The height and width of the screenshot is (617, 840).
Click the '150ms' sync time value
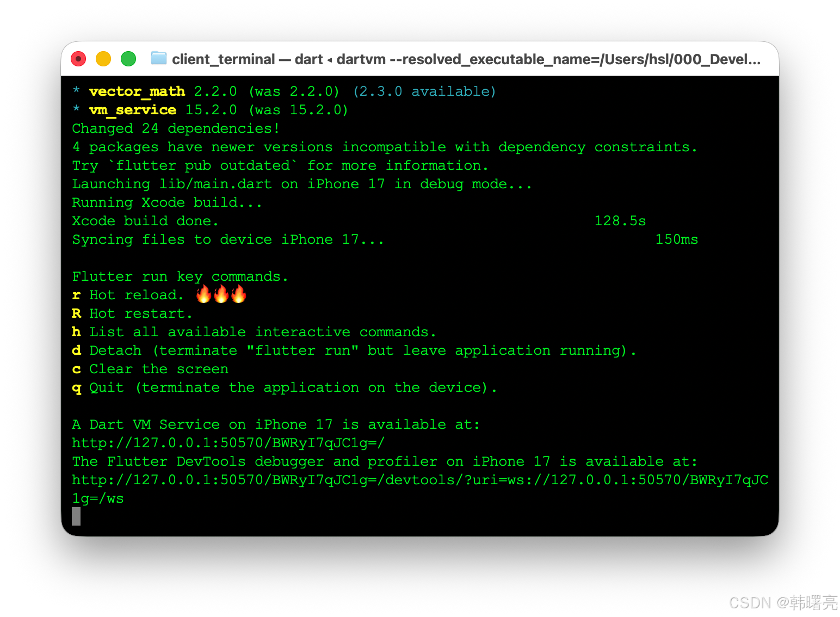coord(677,239)
